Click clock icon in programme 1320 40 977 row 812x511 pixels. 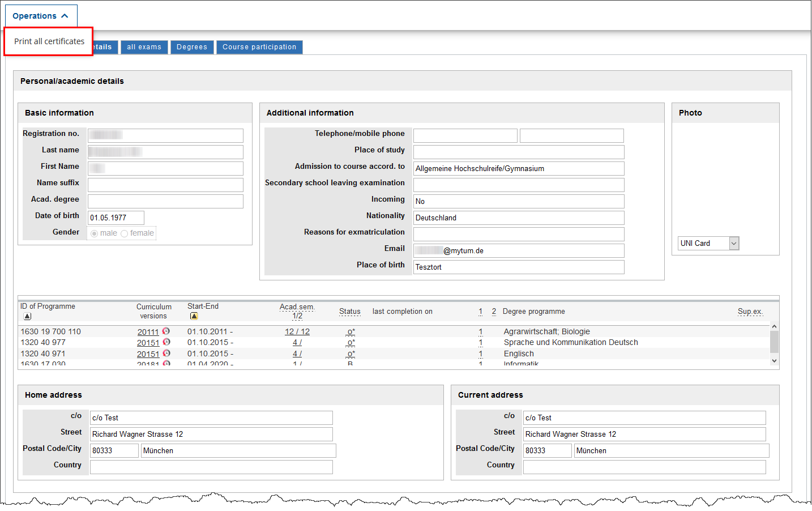click(x=166, y=342)
